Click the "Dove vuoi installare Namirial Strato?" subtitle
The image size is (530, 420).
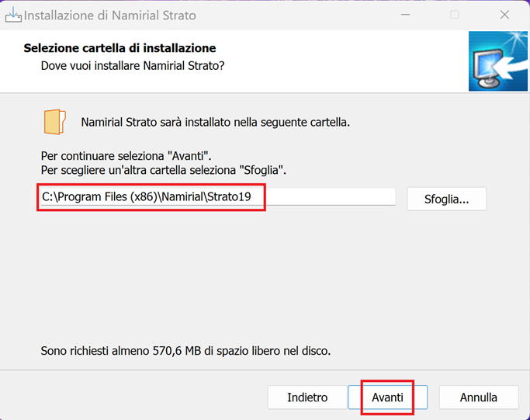coord(132,66)
